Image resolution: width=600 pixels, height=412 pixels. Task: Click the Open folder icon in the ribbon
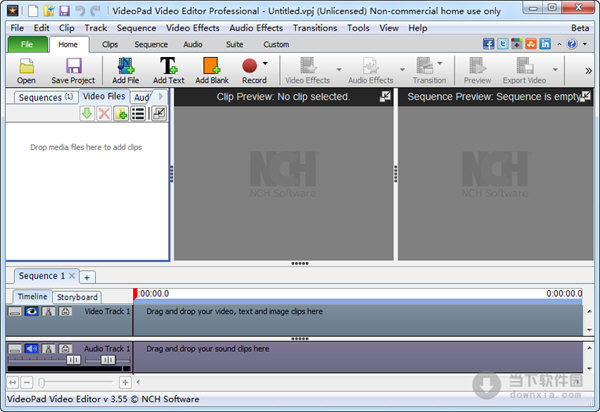26,66
